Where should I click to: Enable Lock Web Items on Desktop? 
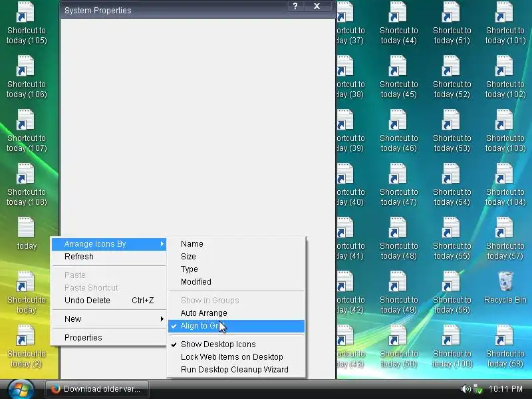click(x=237, y=357)
